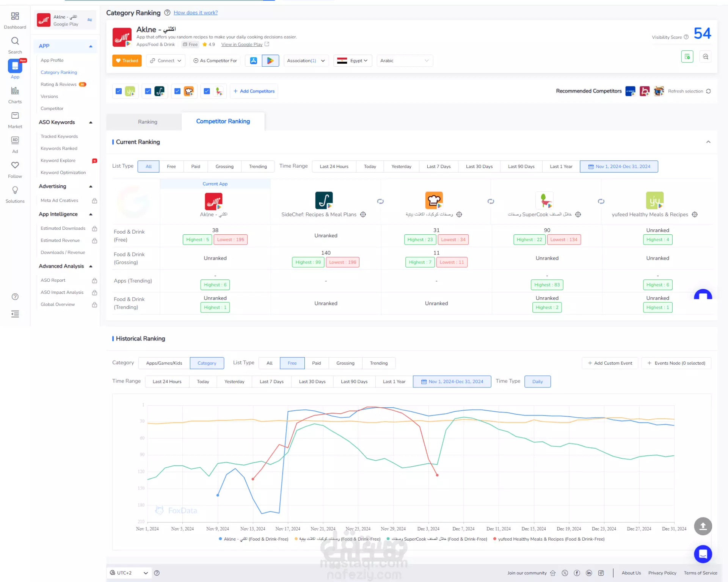Screen dimensions: 728x582
Task: Select the Google Play platform icon
Action: click(x=270, y=61)
